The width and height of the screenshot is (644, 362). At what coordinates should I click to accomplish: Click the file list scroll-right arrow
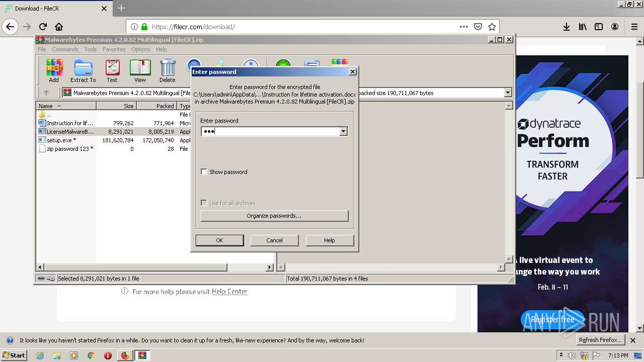(270, 267)
